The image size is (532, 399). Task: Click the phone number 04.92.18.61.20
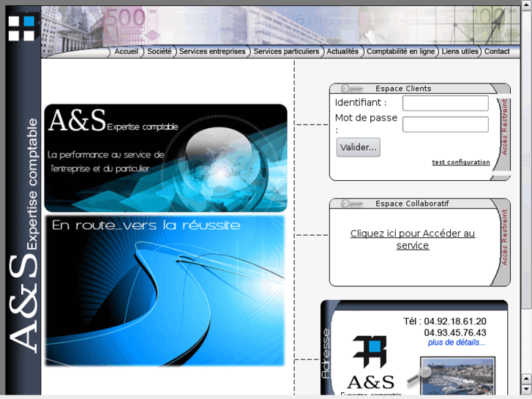click(455, 321)
